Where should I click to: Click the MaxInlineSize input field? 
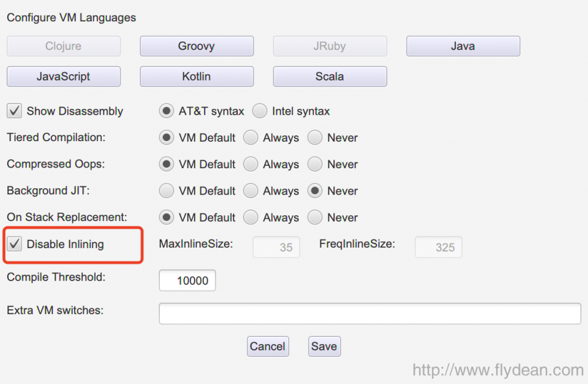pos(276,247)
